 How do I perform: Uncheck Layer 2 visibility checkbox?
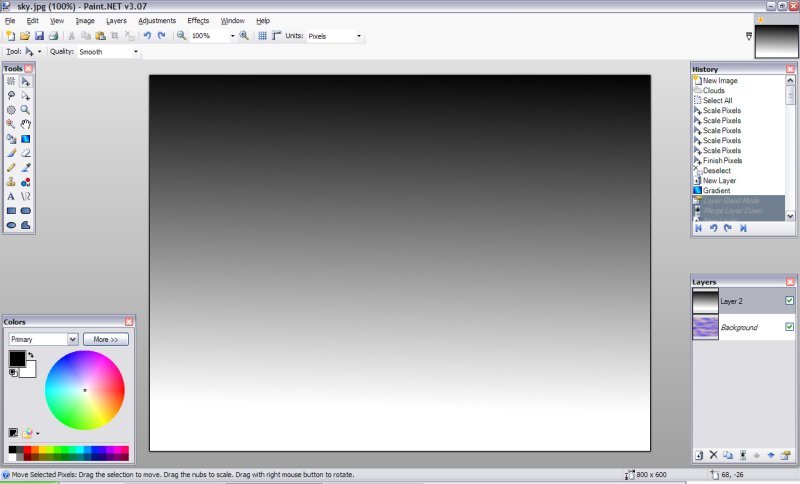[x=789, y=300]
